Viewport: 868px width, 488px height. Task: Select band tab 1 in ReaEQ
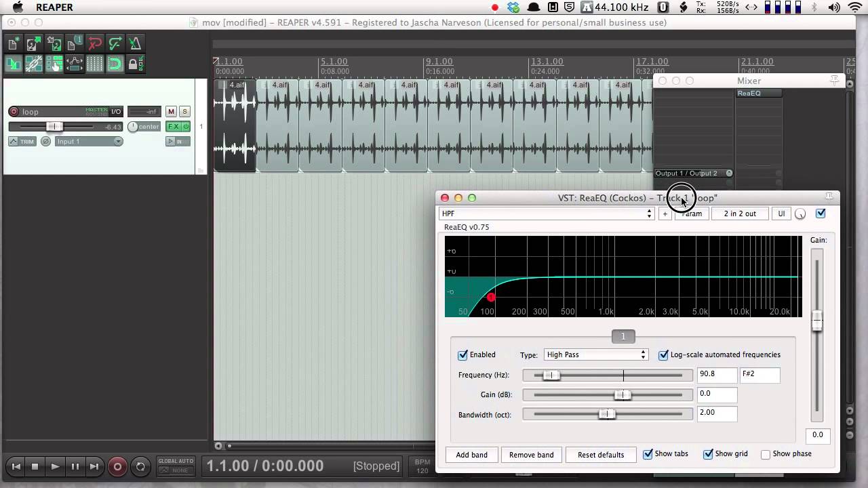pos(623,336)
